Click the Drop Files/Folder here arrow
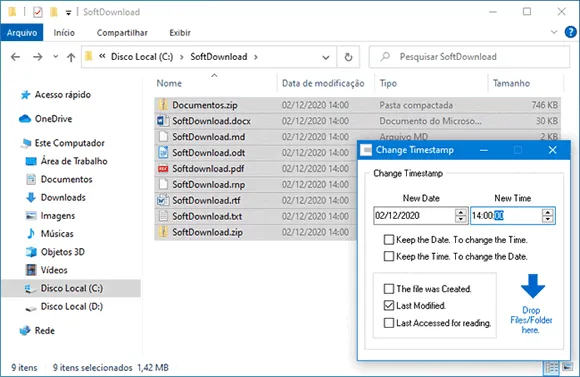 tap(533, 286)
